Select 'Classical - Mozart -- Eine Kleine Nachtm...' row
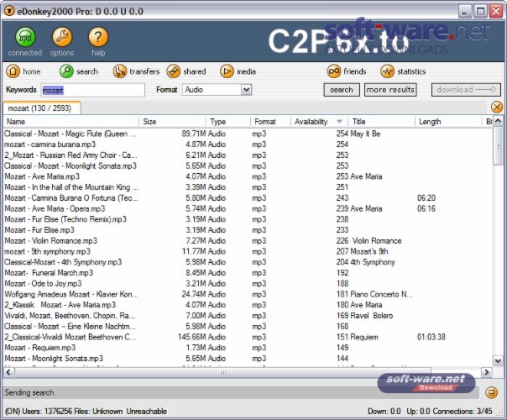Viewport: 507px width, 420px height. pos(248,326)
